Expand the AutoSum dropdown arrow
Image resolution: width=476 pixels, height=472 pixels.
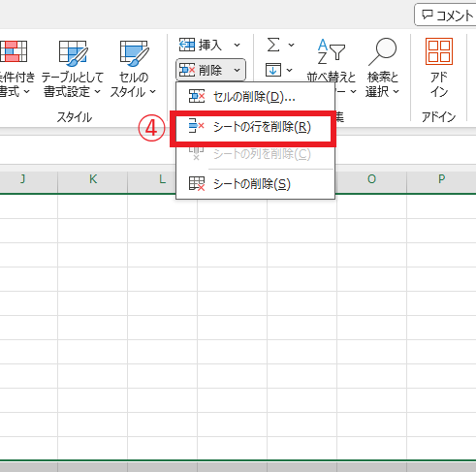(x=291, y=45)
